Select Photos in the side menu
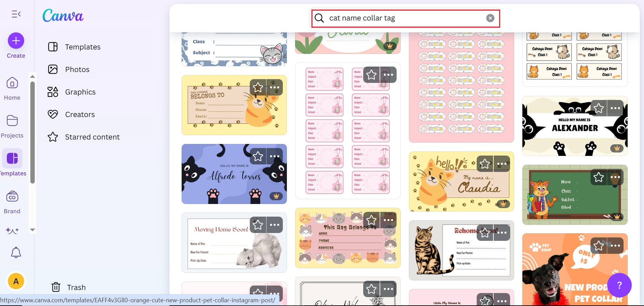644x306 pixels. click(77, 70)
